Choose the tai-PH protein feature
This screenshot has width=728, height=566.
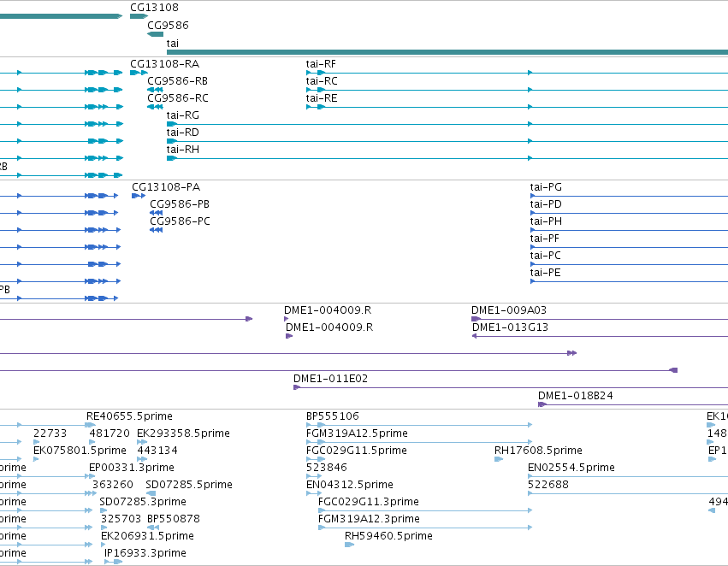pyautogui.click(x=546, y=221)
